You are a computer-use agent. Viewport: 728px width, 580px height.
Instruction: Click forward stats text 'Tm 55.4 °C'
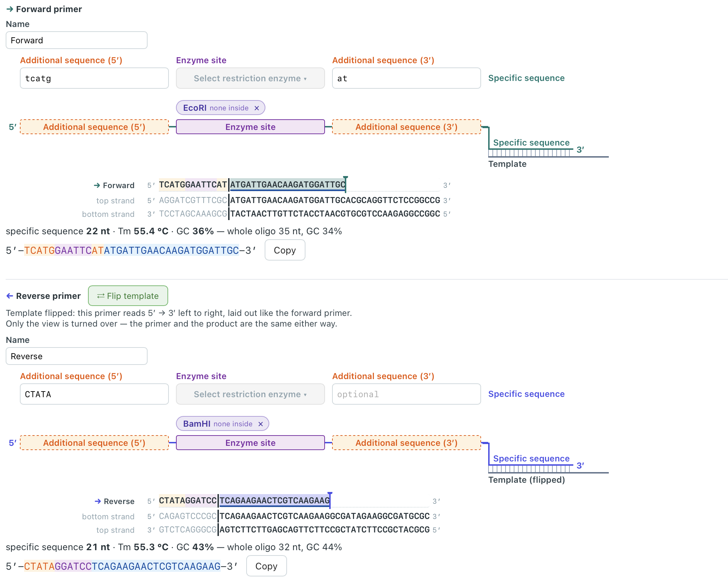143,231
